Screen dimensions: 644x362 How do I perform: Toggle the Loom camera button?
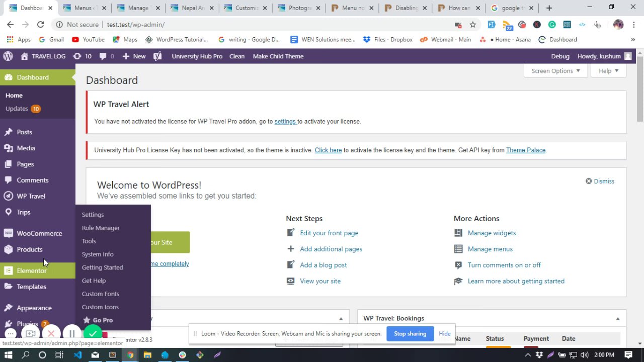30,333
